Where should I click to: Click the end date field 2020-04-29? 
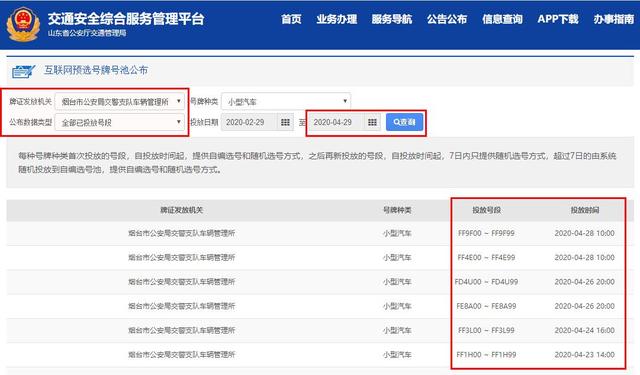point(336,122)
